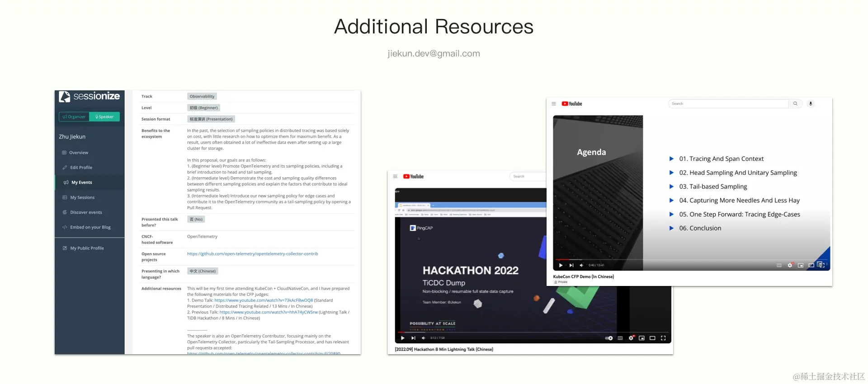This screenshot has width=868, height=384.
Task: Skip to next video in Hackathon player
Action: (413, 338)
